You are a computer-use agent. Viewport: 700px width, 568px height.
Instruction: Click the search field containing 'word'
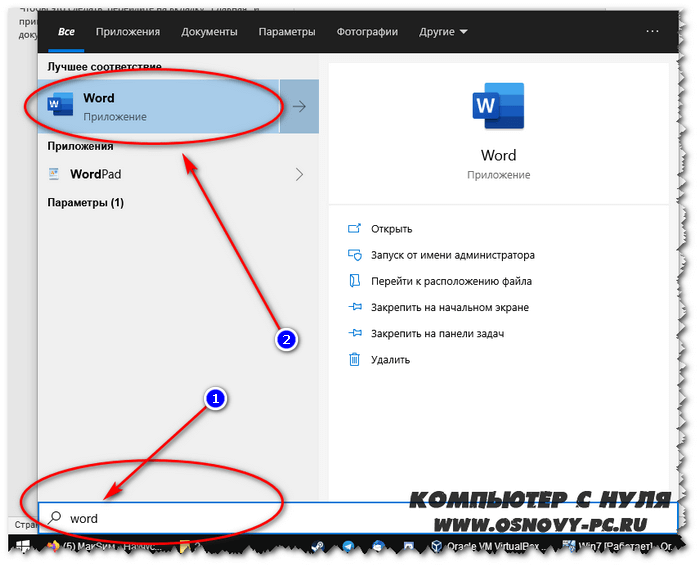coord(250,518)
